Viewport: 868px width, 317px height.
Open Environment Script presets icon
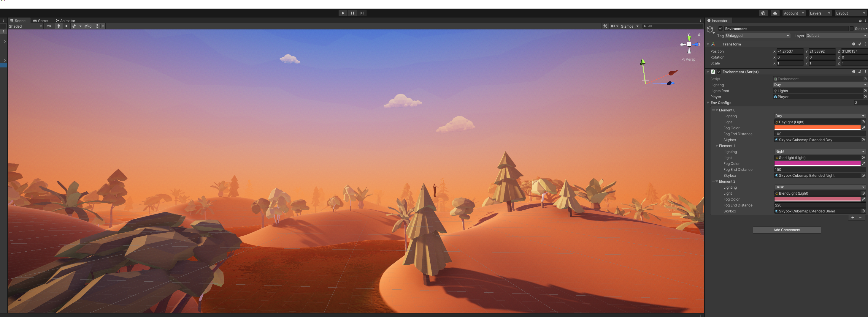point(860,72)
